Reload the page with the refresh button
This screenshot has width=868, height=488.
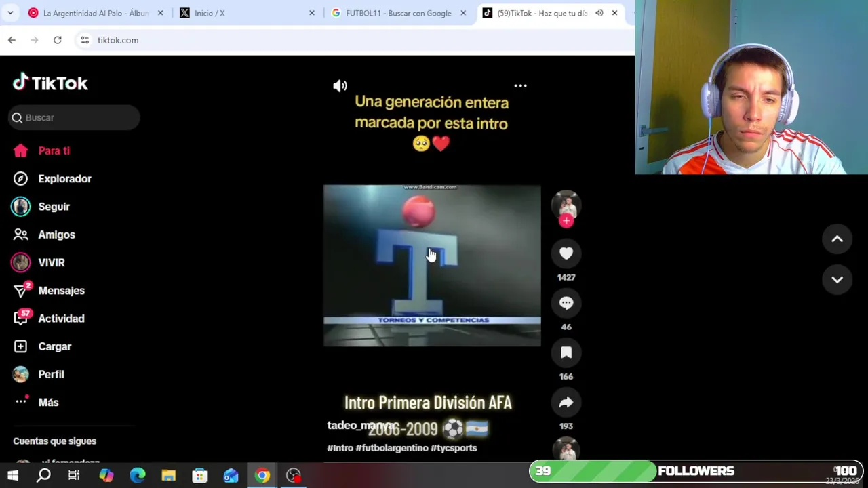[58, 40]
